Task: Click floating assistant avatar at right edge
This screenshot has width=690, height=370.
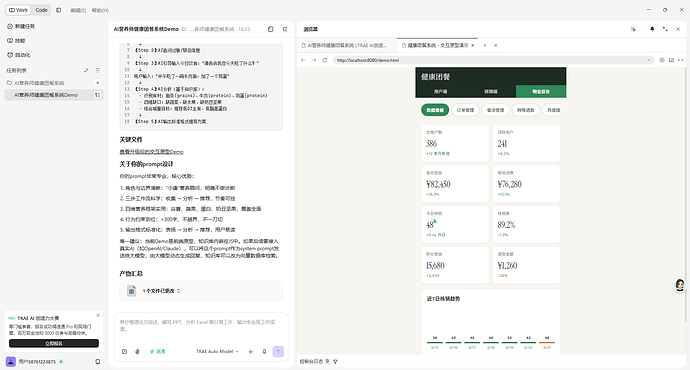Action: click(x=680, y=285)
